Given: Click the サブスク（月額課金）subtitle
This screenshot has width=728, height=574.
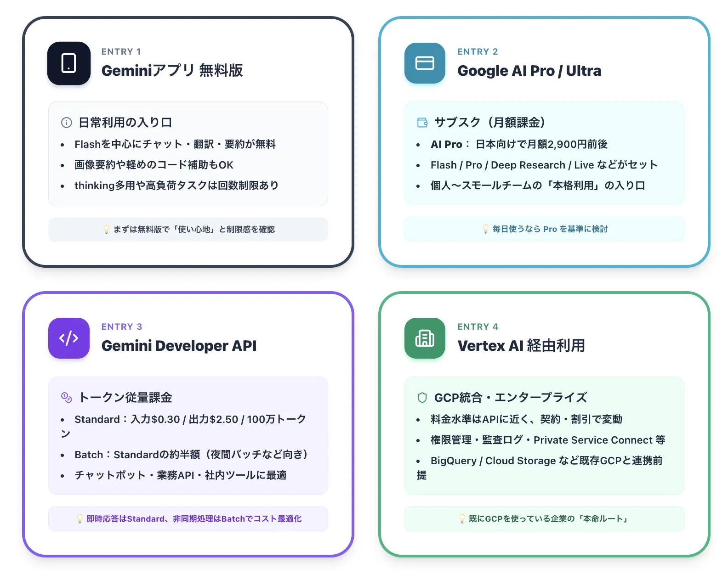Looking at the screenshot, I should coord(490,123).
